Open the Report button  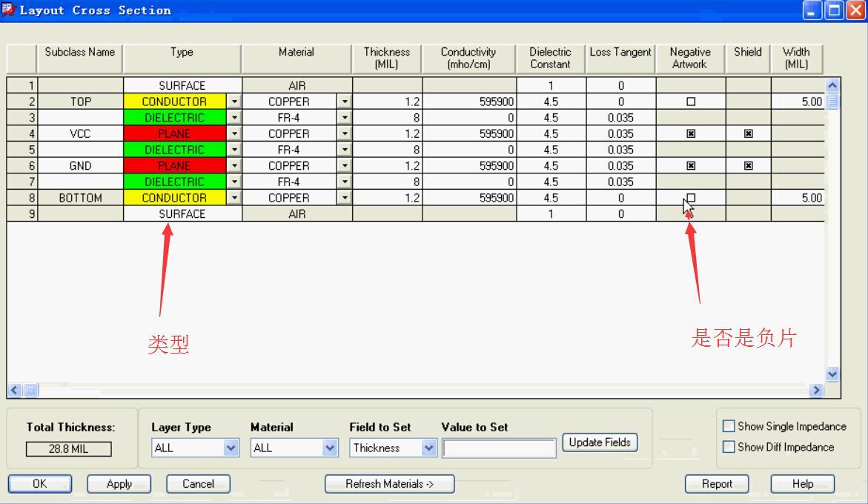coord(717,484)
